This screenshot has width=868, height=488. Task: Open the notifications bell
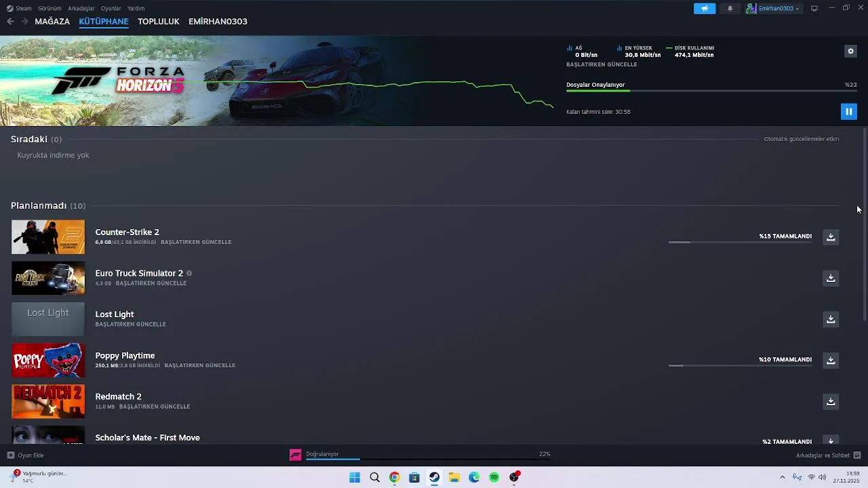[x=730, y=8]
